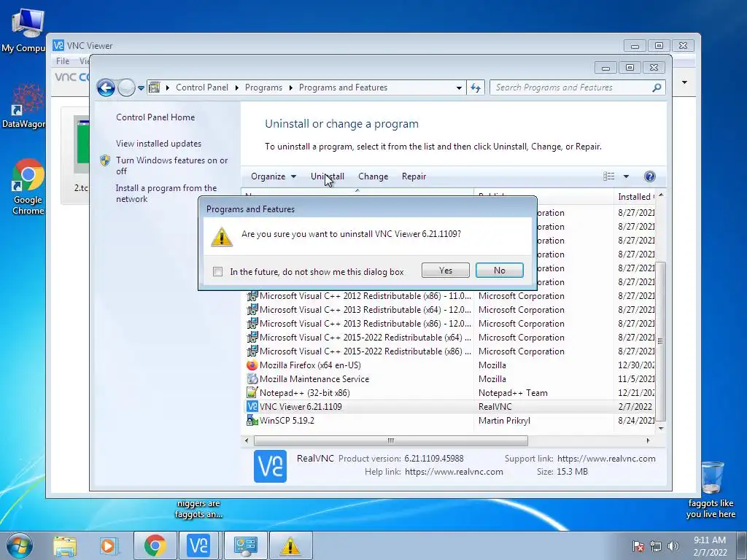Sort by the Installed On column header
747x560 pixels.
[x=635, y=197]
